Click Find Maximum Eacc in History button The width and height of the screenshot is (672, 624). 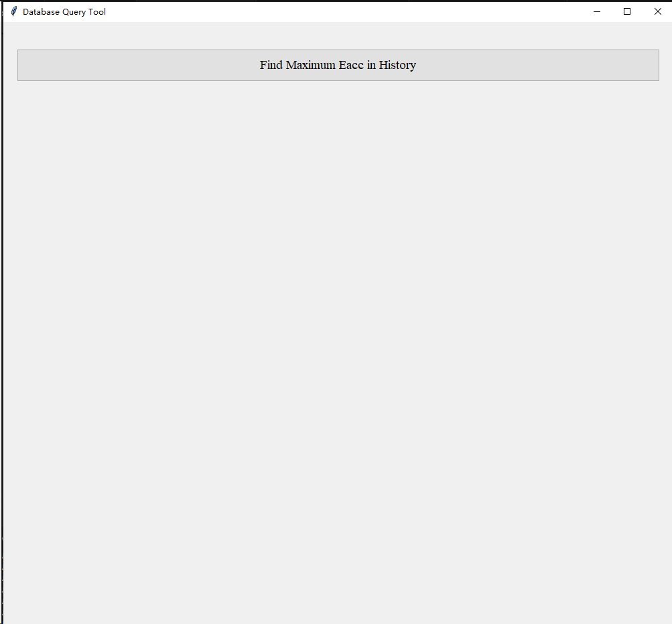pos(338,65)
